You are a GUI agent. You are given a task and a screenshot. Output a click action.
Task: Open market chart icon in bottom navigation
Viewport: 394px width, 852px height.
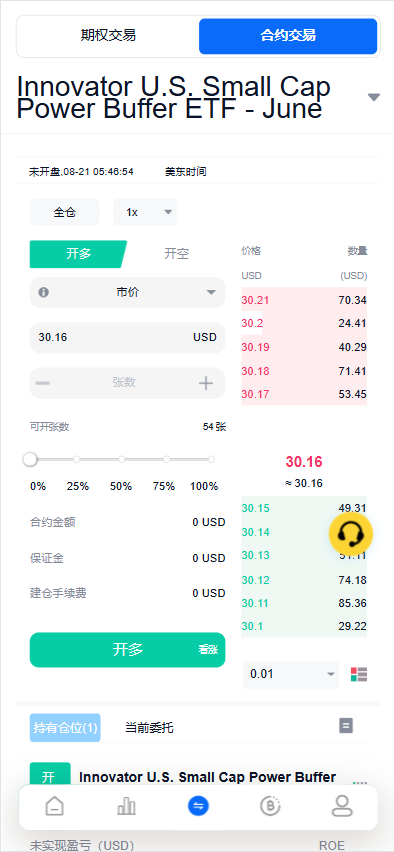[127, 806]
